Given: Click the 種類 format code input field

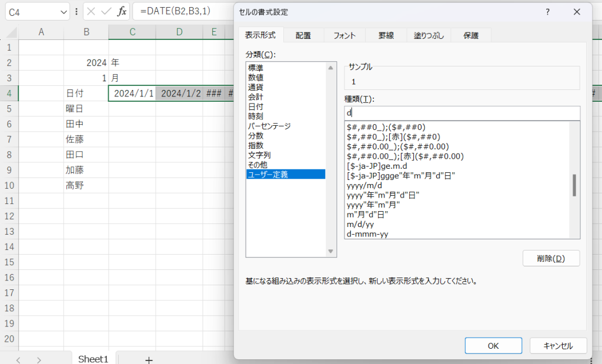Looking at the screenshot, I should (x=461, y=113).
